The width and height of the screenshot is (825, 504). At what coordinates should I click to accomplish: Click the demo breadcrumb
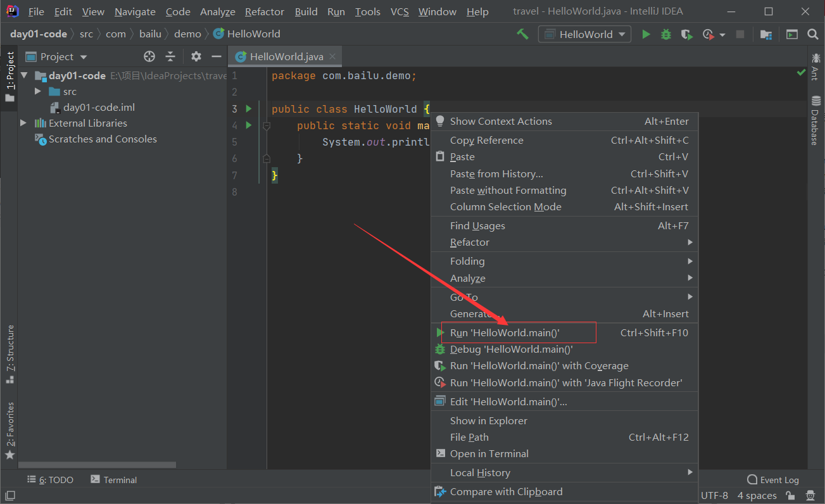click(187, 34)
